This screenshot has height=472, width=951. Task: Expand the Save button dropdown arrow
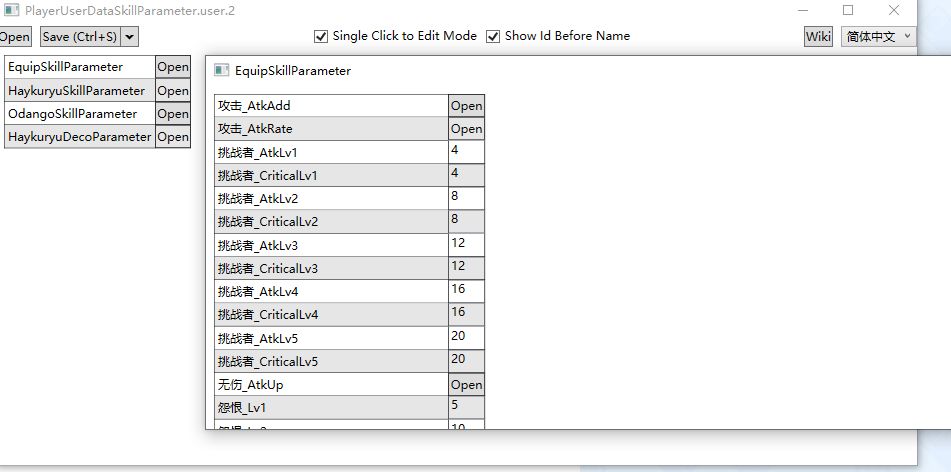pyautogui.click(x=130, y=37)
